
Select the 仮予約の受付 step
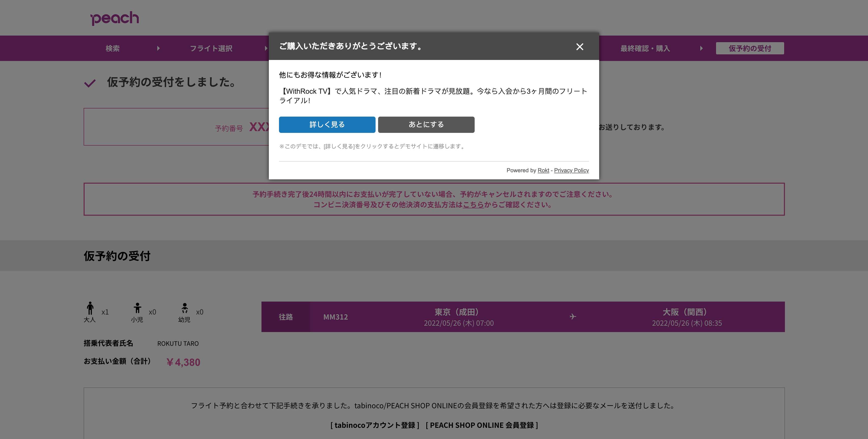point(750,48)
